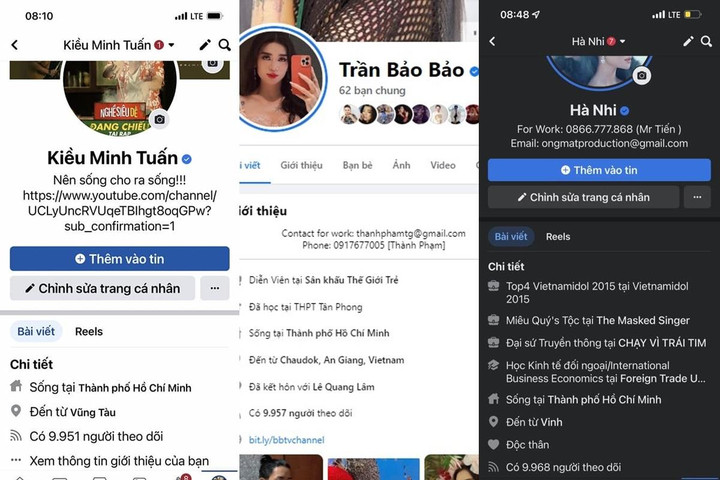Open the three-dot menu on Kiều Minh Tuấn profile
Viewport: 720px width, 480px height.
214,288
